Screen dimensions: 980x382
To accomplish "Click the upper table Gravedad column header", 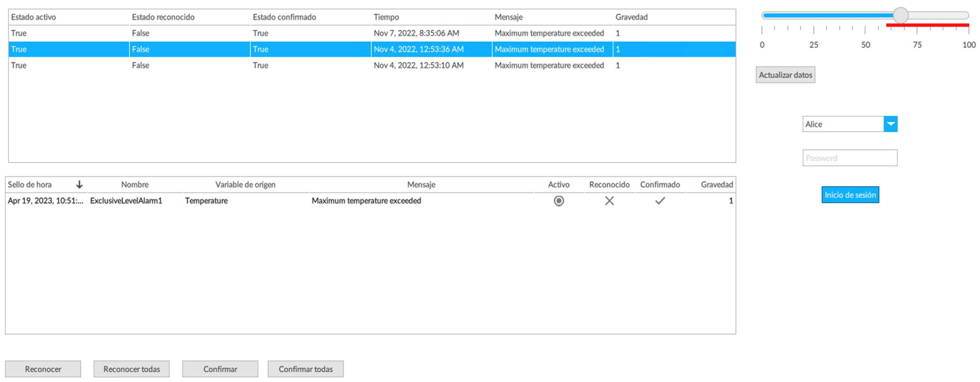I will (674, 17).
